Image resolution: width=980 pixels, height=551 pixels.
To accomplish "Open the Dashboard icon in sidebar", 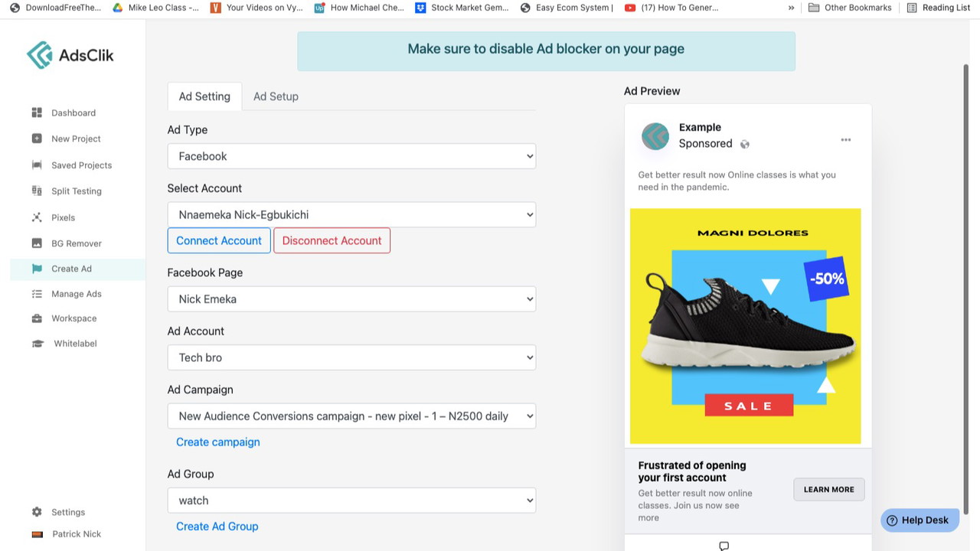I will [37, 112].
